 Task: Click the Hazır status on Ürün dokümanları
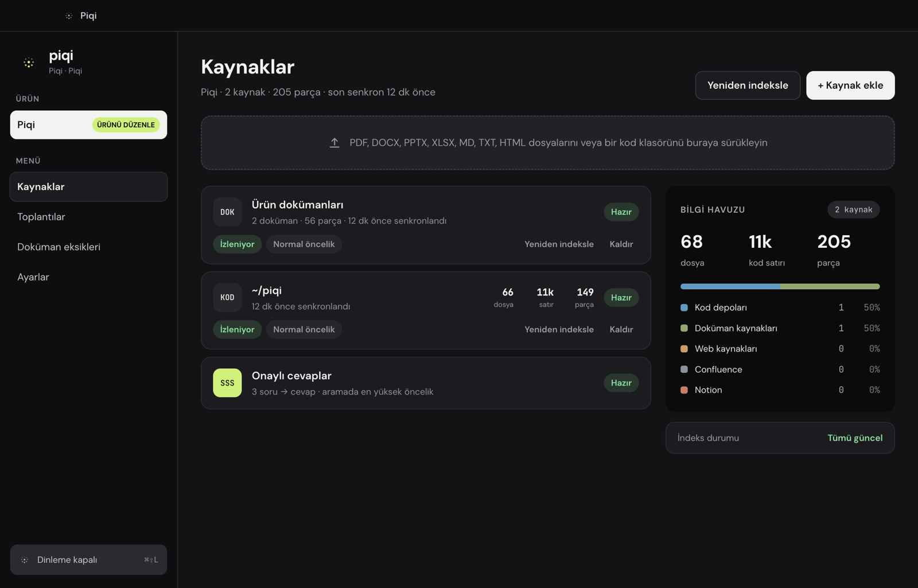click(621, 212)
